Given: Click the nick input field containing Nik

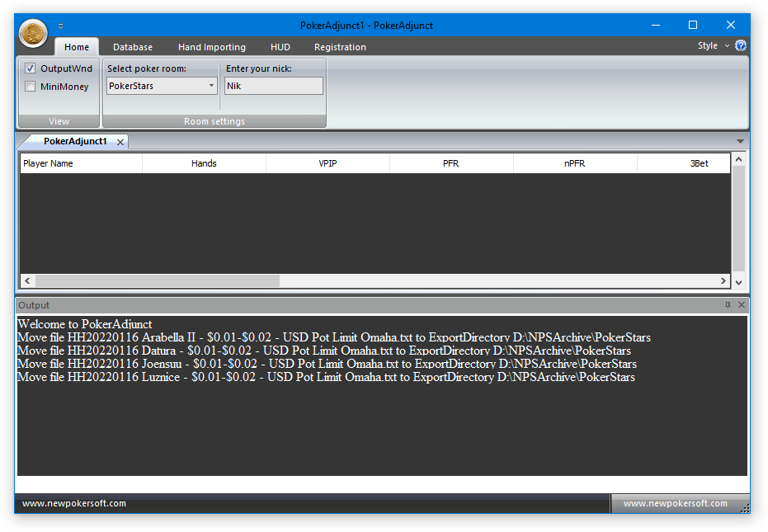Looking at the screenshot, I should [273, 86].
